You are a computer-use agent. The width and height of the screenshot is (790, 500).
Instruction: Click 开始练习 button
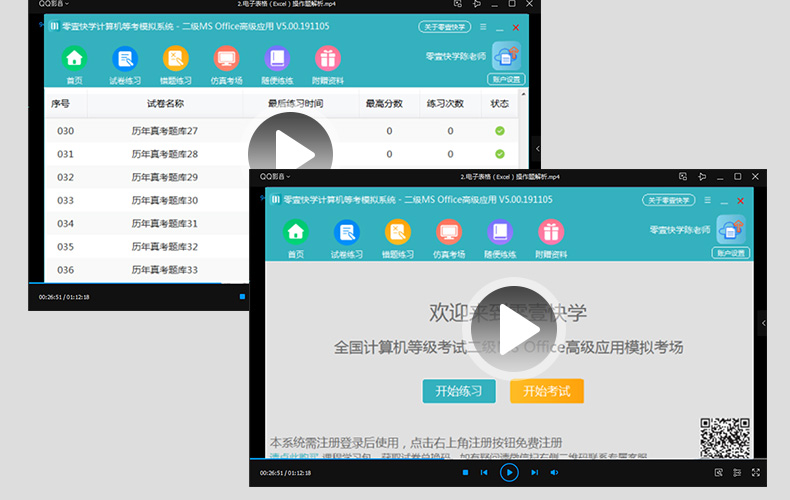[459, 391]
